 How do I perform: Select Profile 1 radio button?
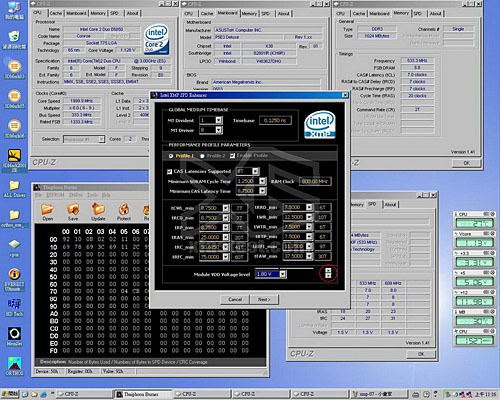click(171, 156)
